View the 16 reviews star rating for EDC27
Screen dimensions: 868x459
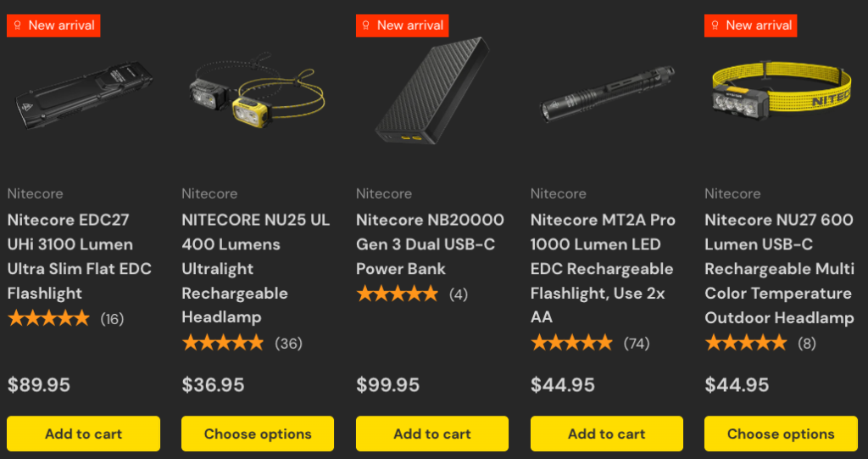pyautogui.click(x=49, y=319)
